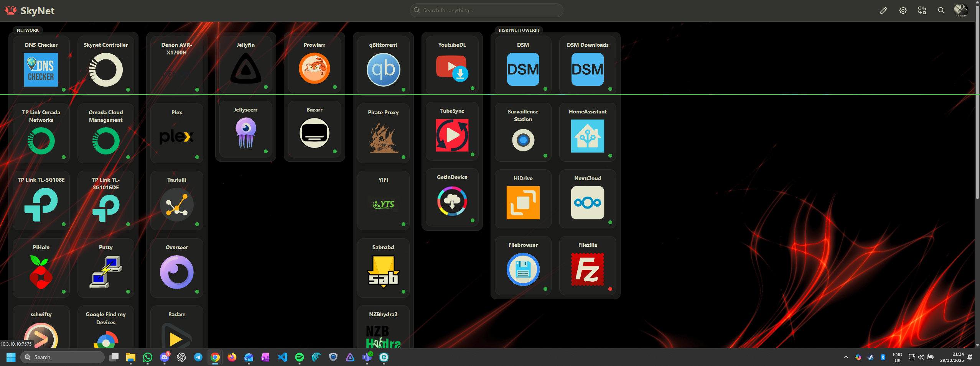The height and width of the screenshot is (366, 980).
Task: Click the IIISKYNETTOWERIII category label
Action: (519, 30)
